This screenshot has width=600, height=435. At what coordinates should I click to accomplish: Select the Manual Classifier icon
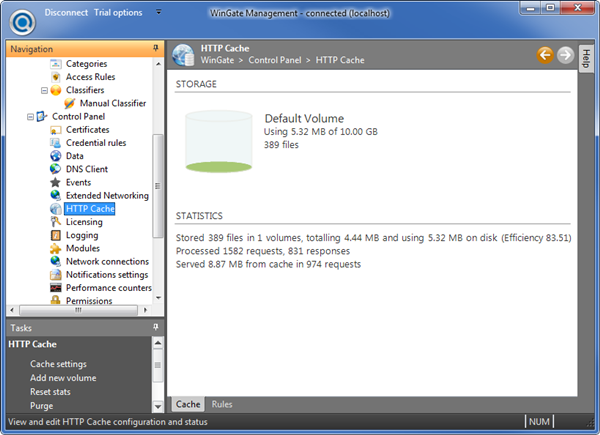(x=69, y=103)
